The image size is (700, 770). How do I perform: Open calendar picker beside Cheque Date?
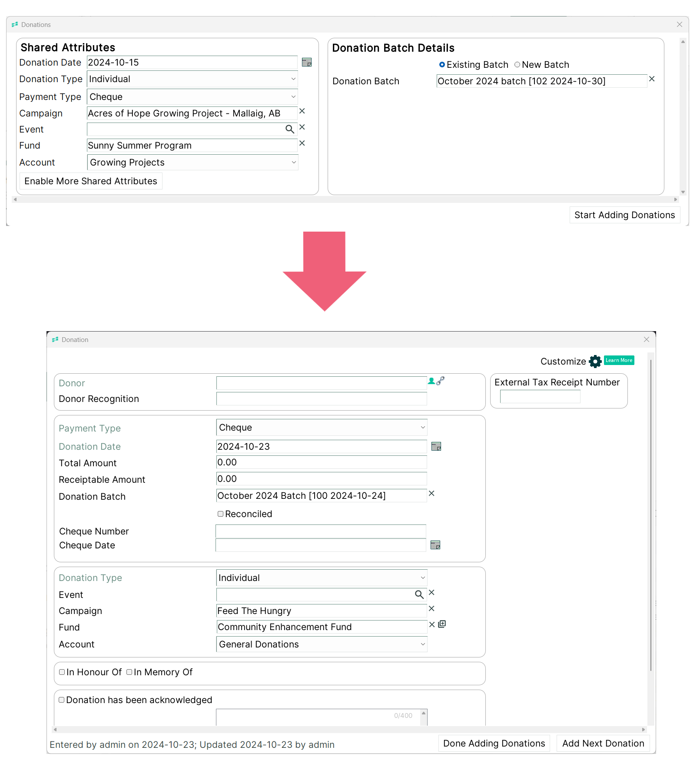tap(435, 545)
